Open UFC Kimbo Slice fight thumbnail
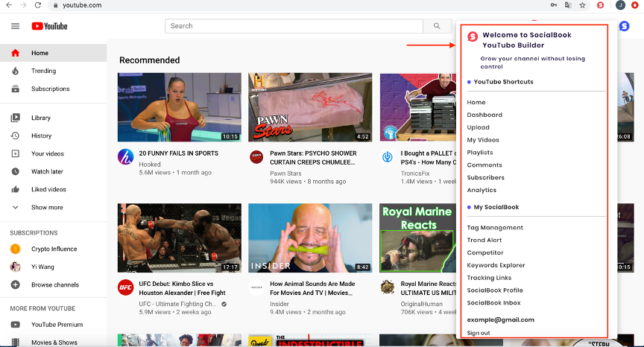Screen dimensions: 644x347 (x=180, y=238)
